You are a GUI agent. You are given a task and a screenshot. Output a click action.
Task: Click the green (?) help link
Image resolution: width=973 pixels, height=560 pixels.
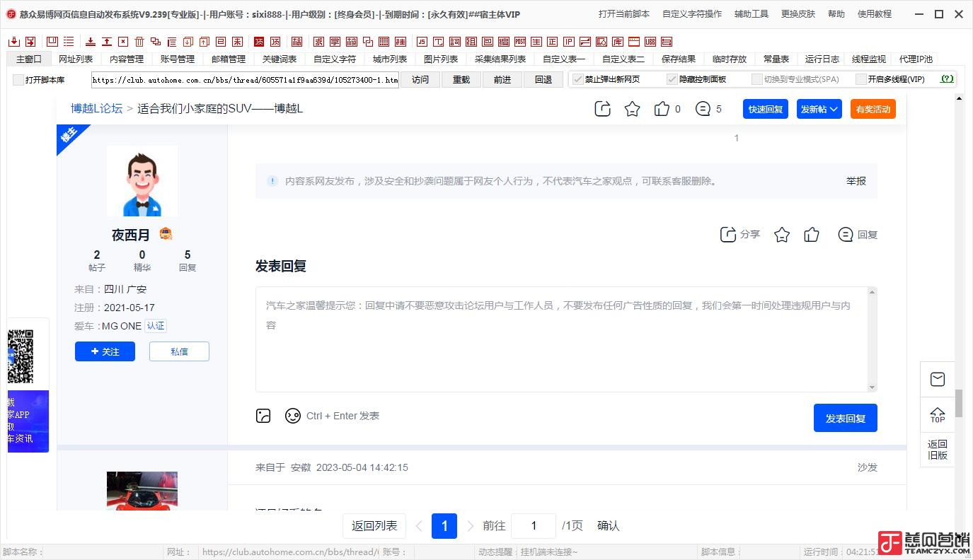pyautogui.click(x=947, y=79)
